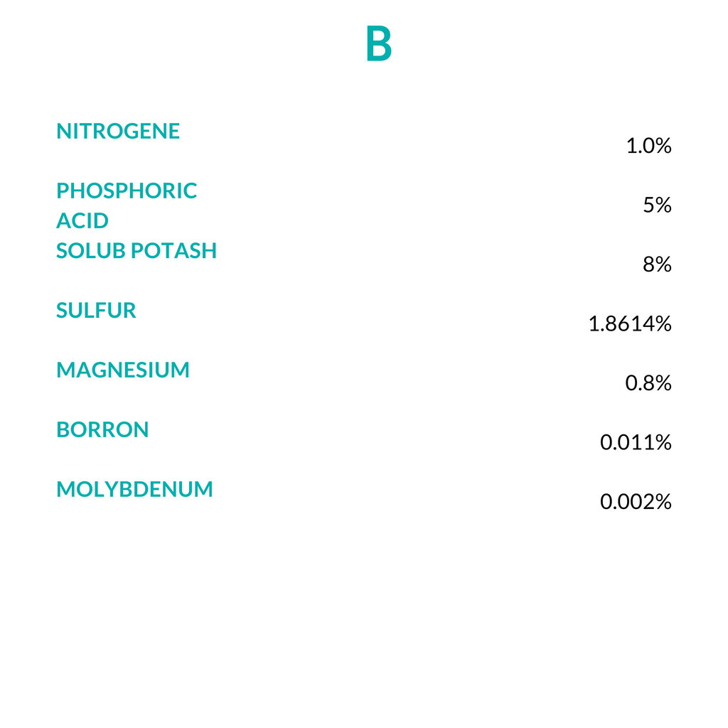The height and width of the screenshot is (728, 728).
Task: Select the SOLUB POTASH label
Action: click(x=136, y=251)
